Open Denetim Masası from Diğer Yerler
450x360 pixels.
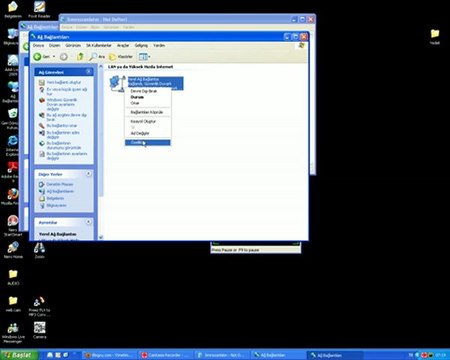[x=59, y=184]
